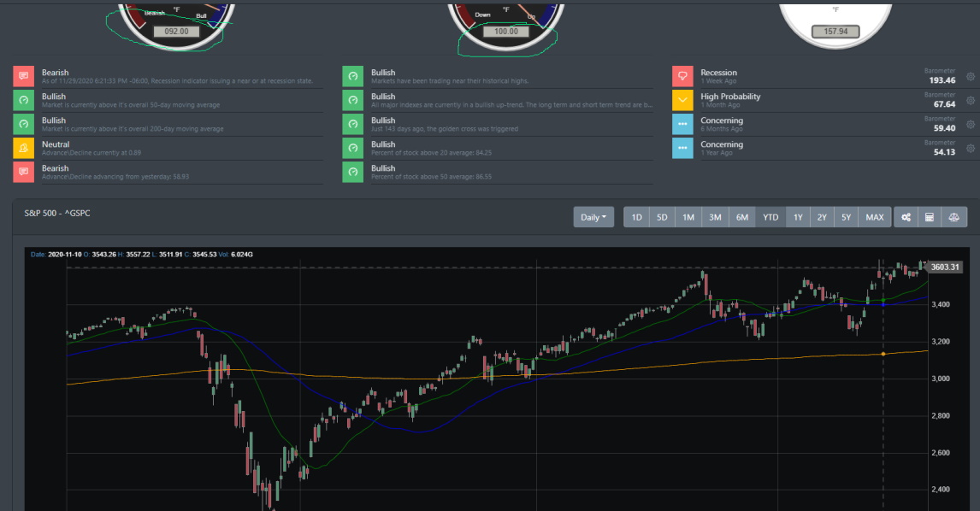This screenshot has height=511, width=980.
Task: Click the barometer value 59.40
Action: point(944,128)
